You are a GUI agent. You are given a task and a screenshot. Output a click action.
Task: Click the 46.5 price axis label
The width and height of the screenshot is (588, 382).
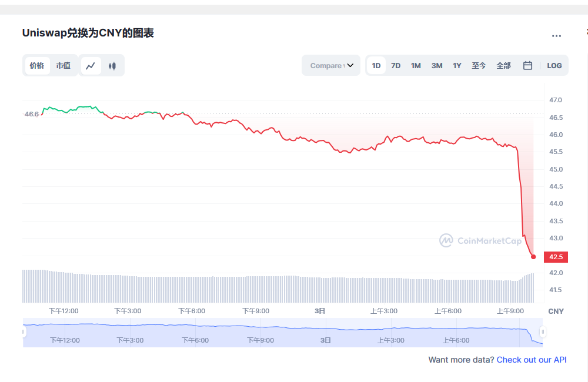(556, 118)
